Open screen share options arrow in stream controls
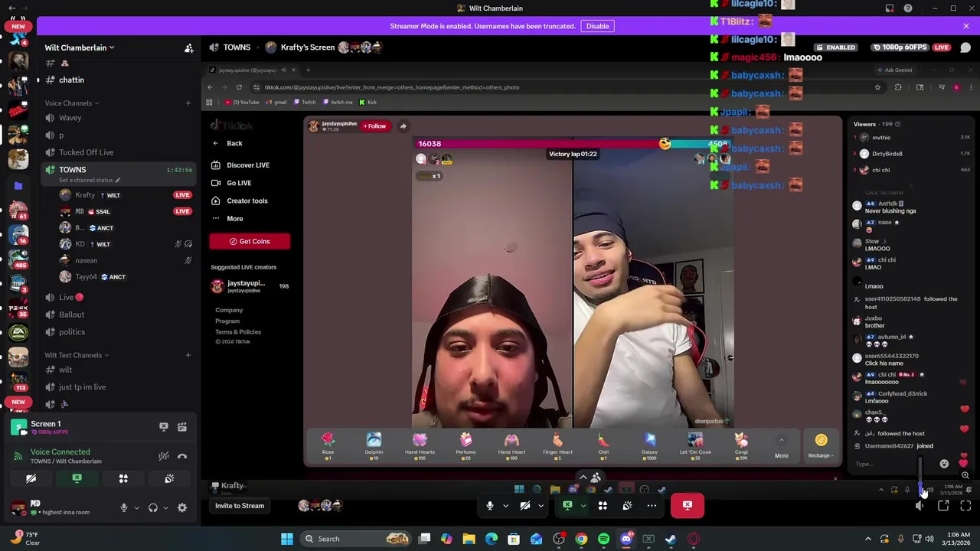Screen dimensions: 980x551 pyautogui.click(x=583, y=505)
